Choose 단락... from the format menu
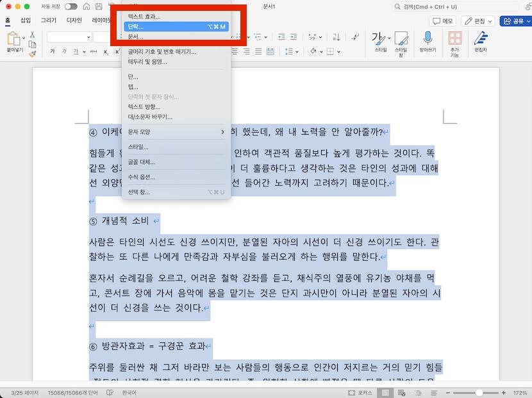532x398 pixels. (176, 26)
